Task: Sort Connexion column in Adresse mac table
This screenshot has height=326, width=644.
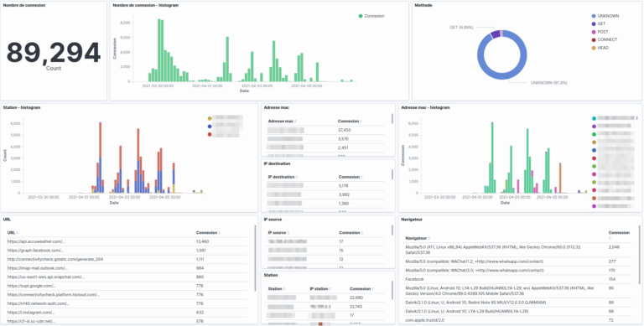Action: click(350, 122)
